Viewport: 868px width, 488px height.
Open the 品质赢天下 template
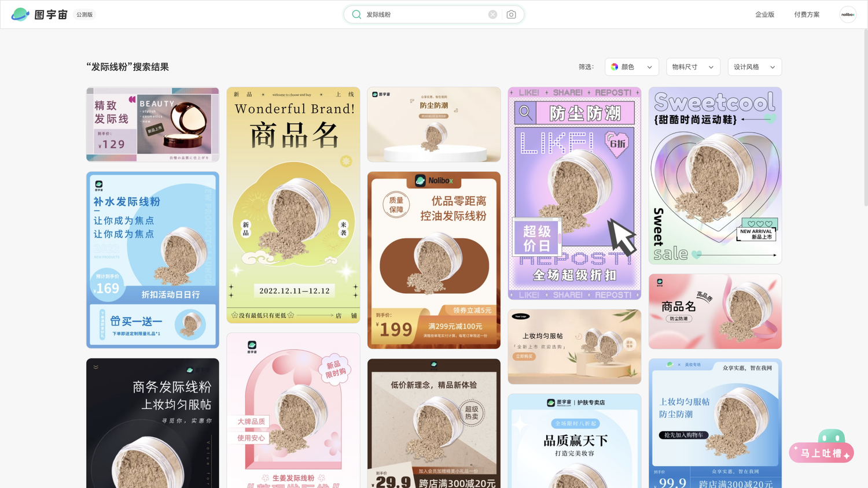tap(575, 441)
